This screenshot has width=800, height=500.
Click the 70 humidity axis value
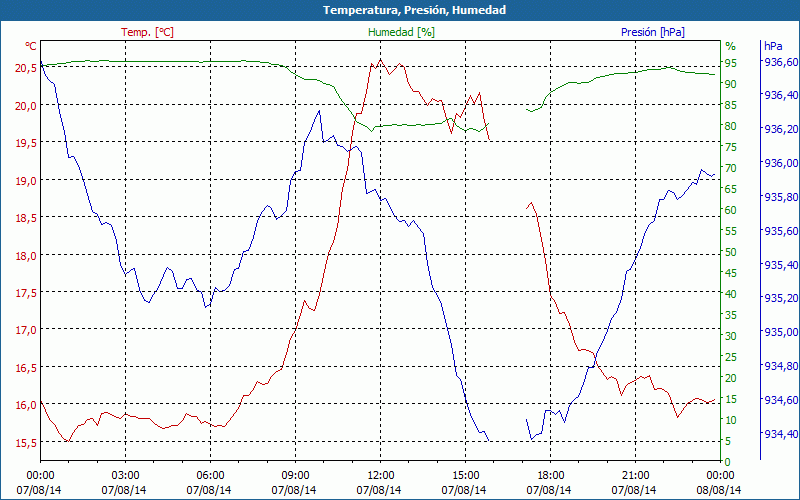(731, 168)
